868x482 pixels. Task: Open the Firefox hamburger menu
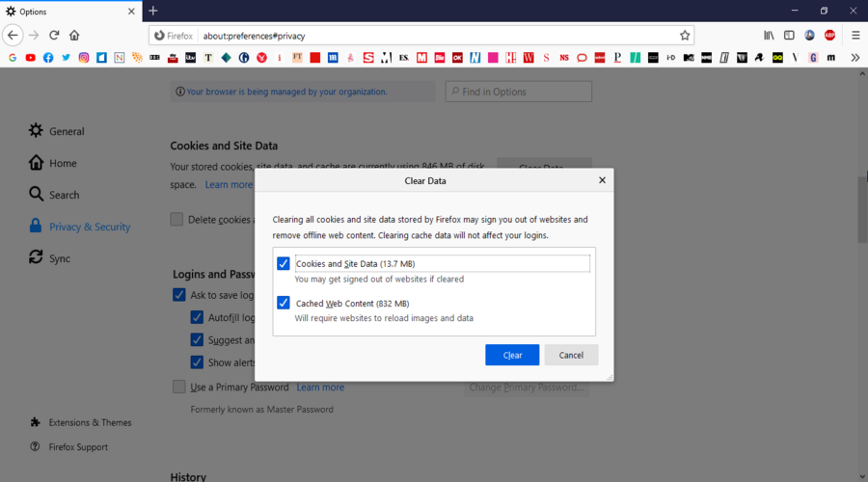pos(854,36)
